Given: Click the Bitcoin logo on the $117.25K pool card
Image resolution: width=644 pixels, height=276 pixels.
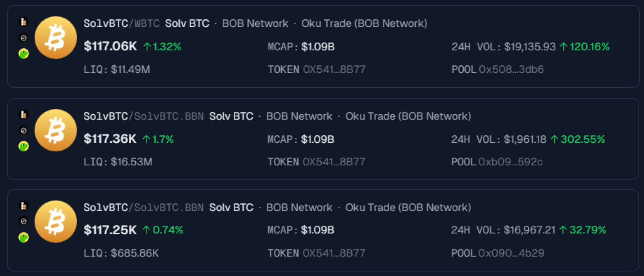Looking at the screenshot, I should pos(56,222).
